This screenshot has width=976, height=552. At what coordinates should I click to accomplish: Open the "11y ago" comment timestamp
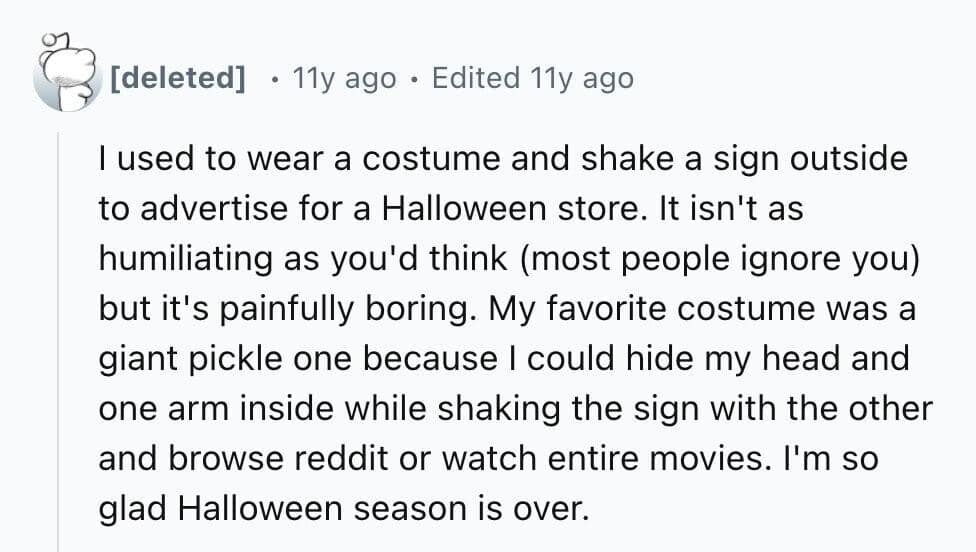point(343,78)
